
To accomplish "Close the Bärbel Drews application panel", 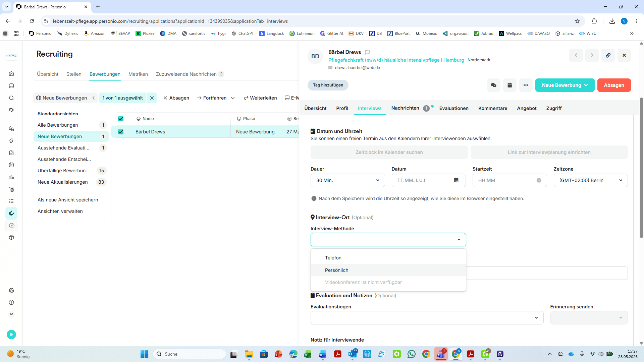I will (x=624, y=55).
